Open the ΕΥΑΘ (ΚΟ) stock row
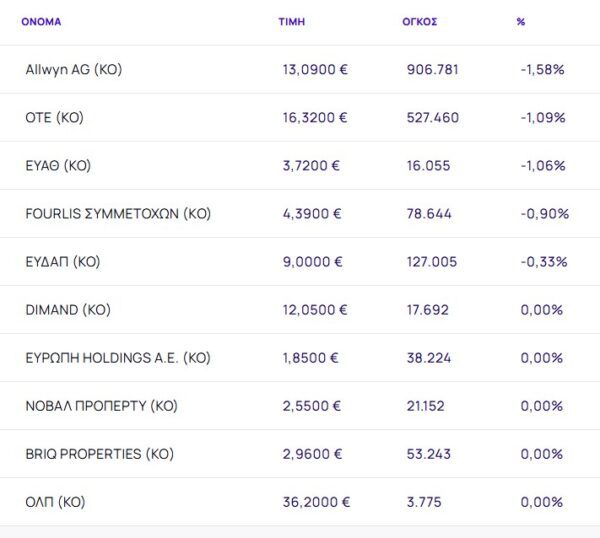600x538 pixels. (x=58, y=166)
